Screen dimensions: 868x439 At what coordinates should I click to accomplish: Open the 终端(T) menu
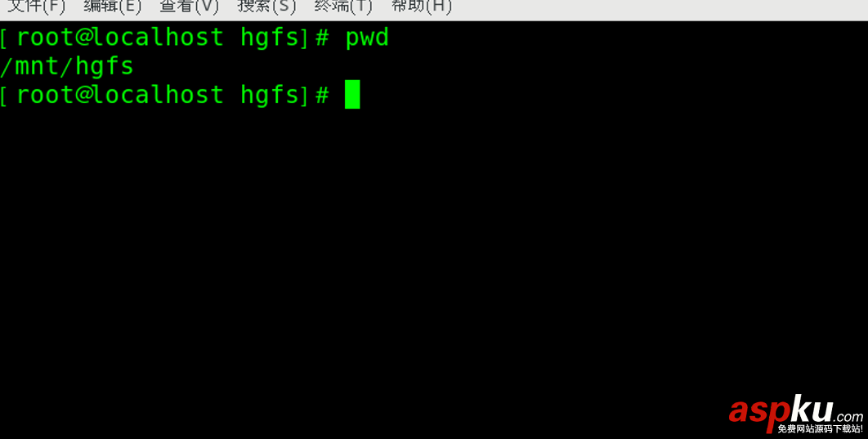click(343, 7)
